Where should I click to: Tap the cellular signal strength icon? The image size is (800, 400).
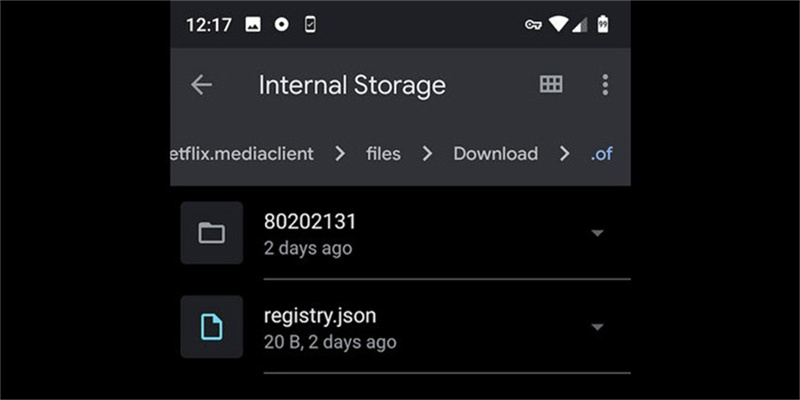580,25
